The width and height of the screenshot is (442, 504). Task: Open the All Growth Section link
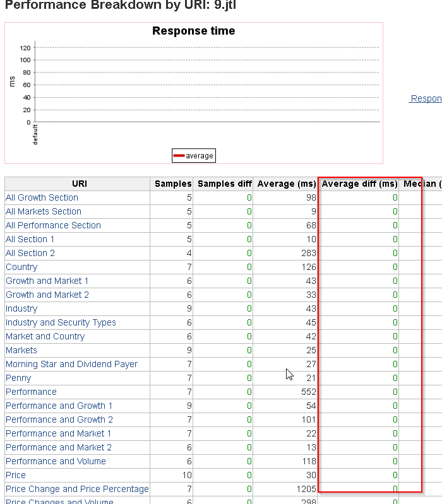[x=42, y=197]
